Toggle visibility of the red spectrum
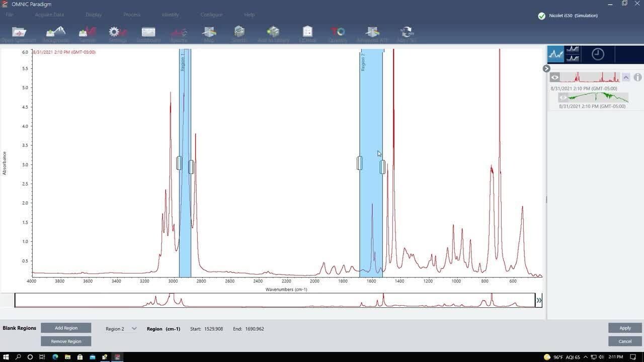 tap(555, 77)
